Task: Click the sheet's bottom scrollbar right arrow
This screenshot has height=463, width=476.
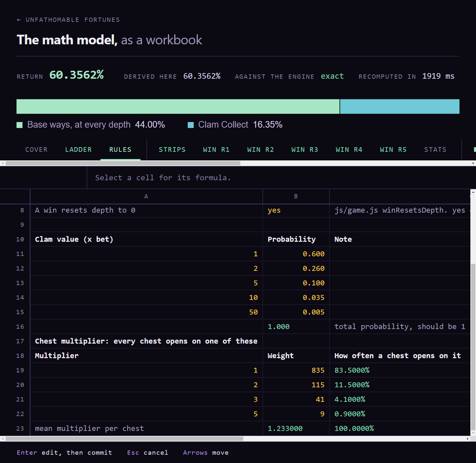Action: click(467, 438)
